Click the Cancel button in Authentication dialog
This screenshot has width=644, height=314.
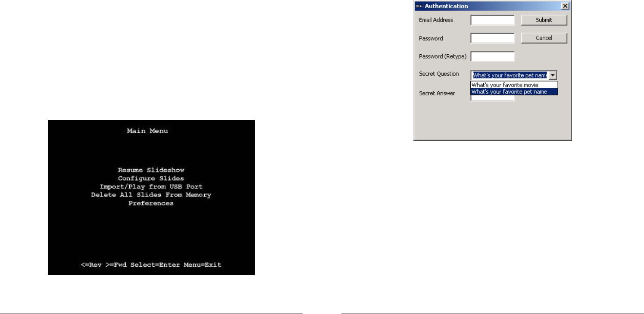544,38
